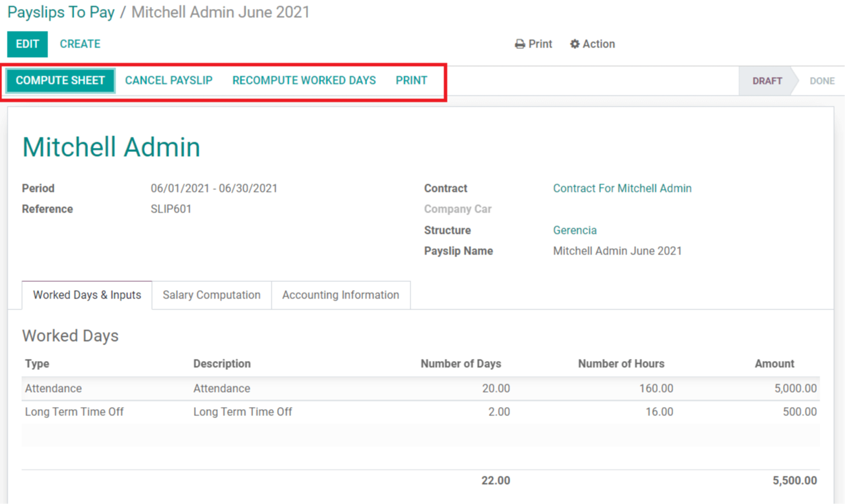Open the Gerencia structure link

click(575, 230)
